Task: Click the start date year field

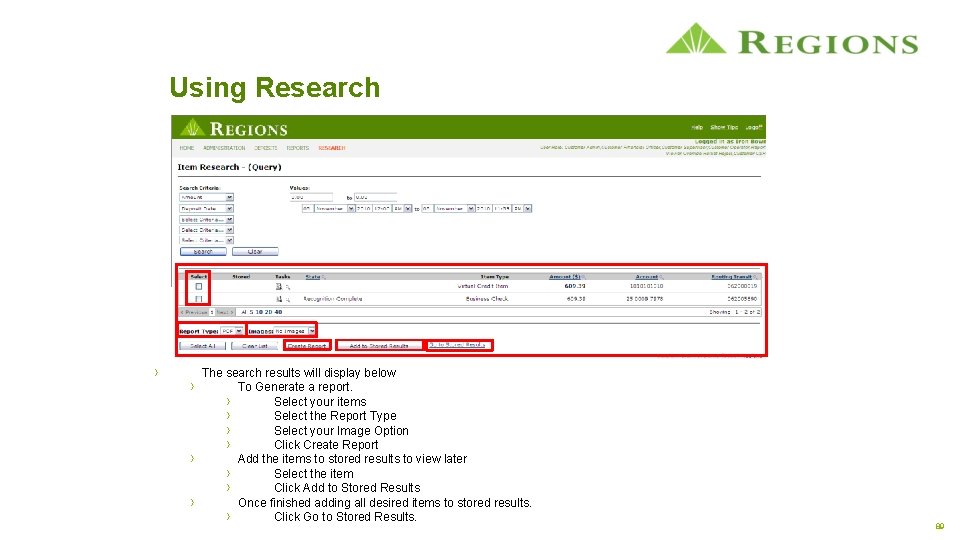Action: coord(364,209)
